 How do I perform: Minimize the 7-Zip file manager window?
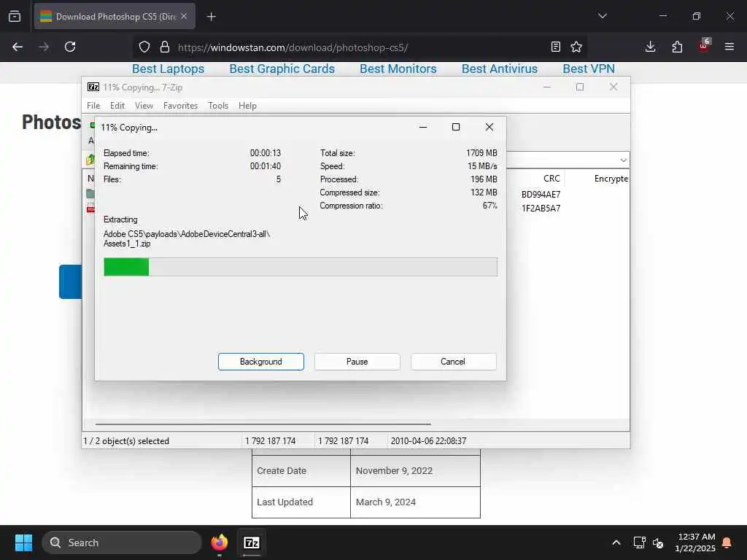(x=547, y=87)
